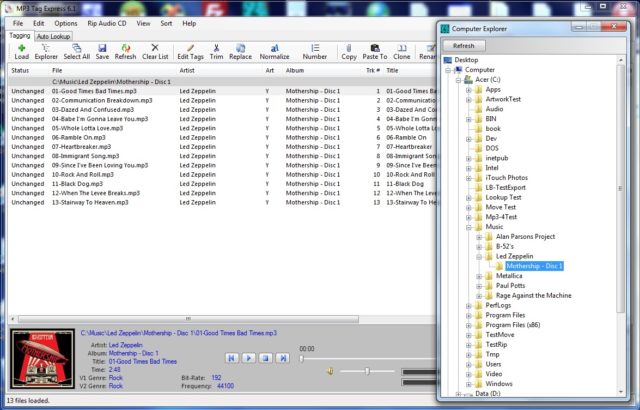The width and height of the screenshot is (640, 410).
Task: Click the Trk # column header
Action: click(x=373, y=70)
